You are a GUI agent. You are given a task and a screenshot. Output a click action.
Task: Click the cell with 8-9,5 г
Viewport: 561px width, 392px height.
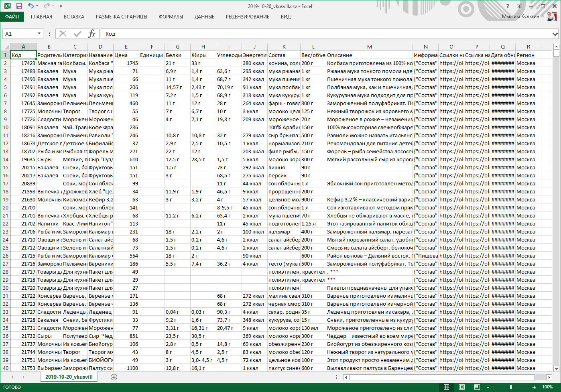click(229, 207)
